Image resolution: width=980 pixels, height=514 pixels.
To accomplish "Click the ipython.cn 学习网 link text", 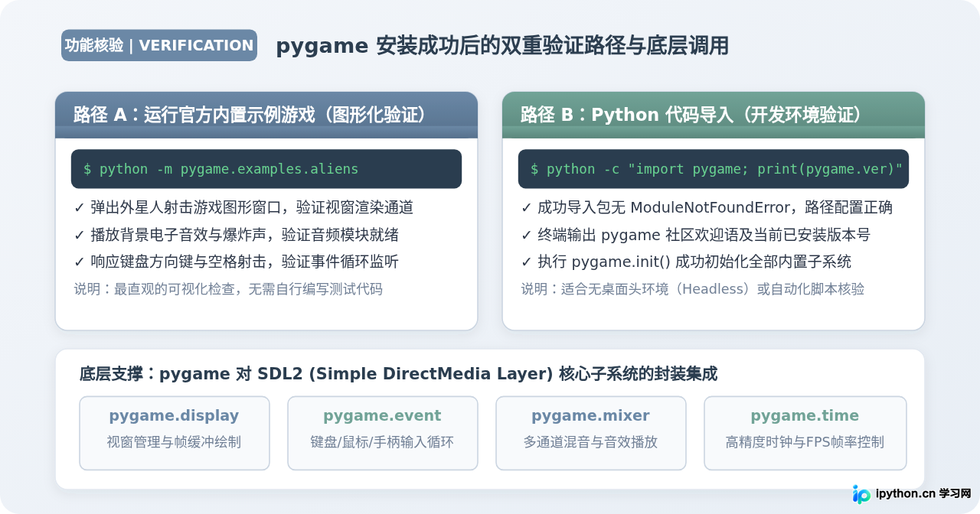I will coord(923,494).
